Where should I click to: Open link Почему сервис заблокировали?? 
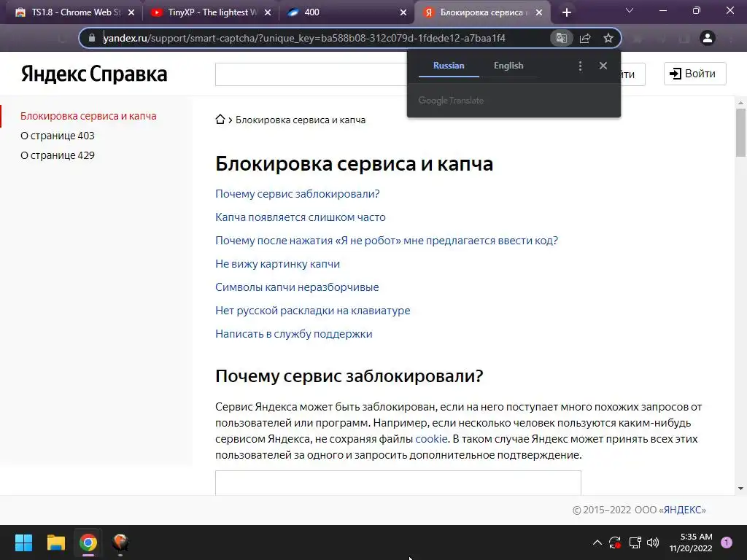coord(298,194)
